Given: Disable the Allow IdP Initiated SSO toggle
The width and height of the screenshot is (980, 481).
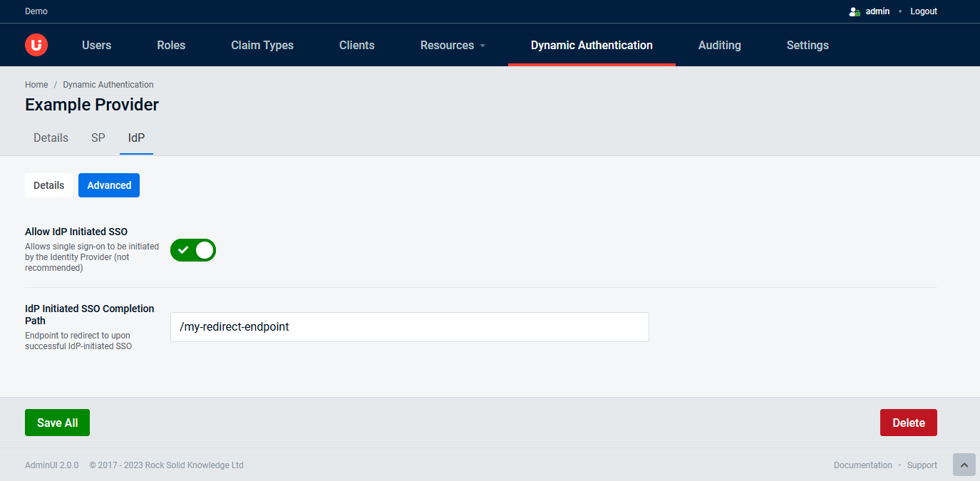Looking at the screenshot, I should pos(192,250).
